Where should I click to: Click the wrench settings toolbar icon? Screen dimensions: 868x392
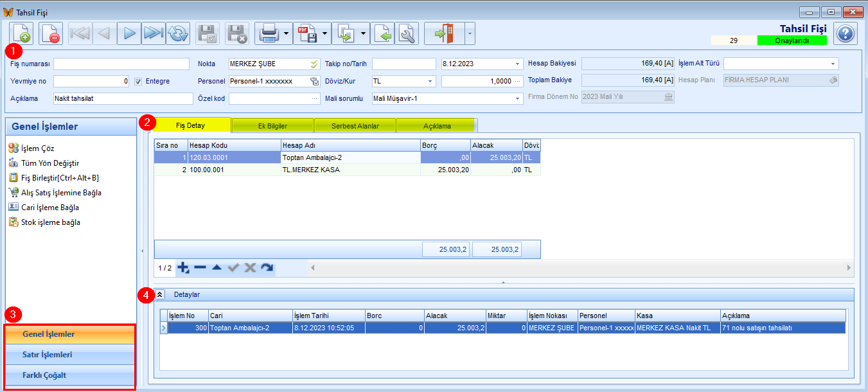[x=407, y=33]
